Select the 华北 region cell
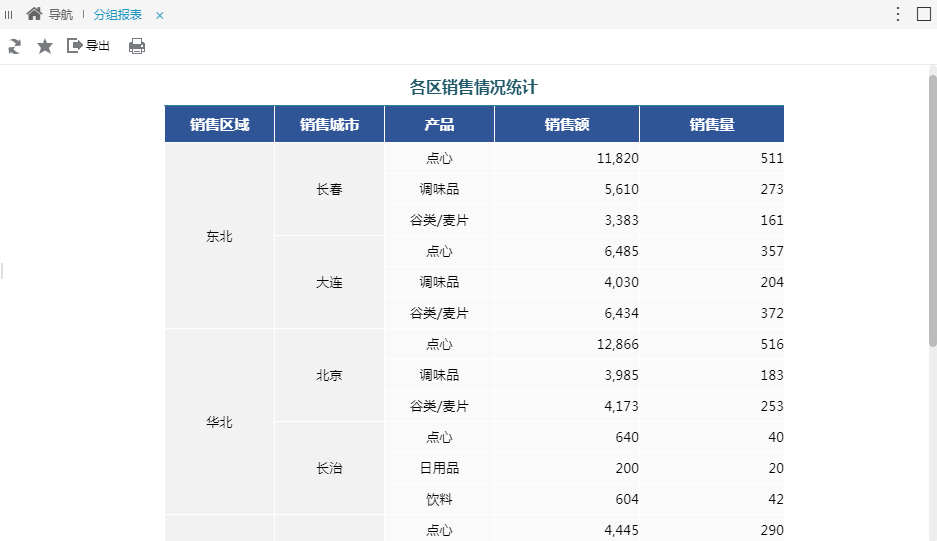The height and width of the screenshot is (541, 937). [x=219, y=422]
